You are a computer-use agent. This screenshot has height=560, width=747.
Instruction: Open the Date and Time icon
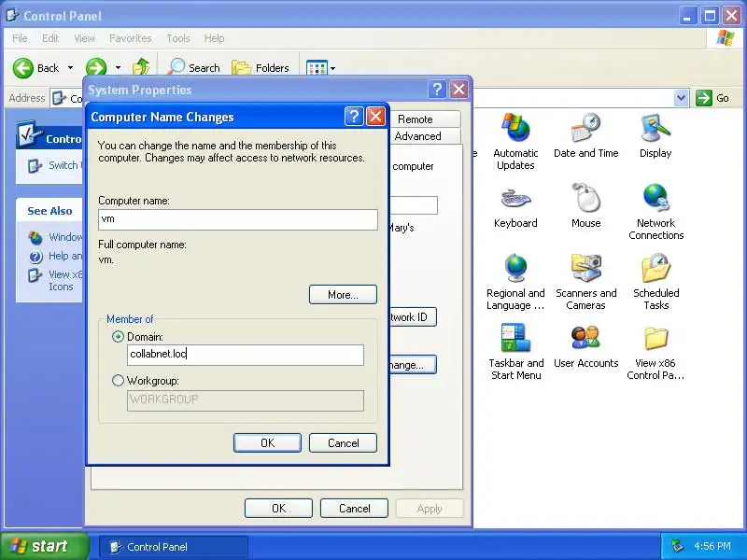[586, 128]
